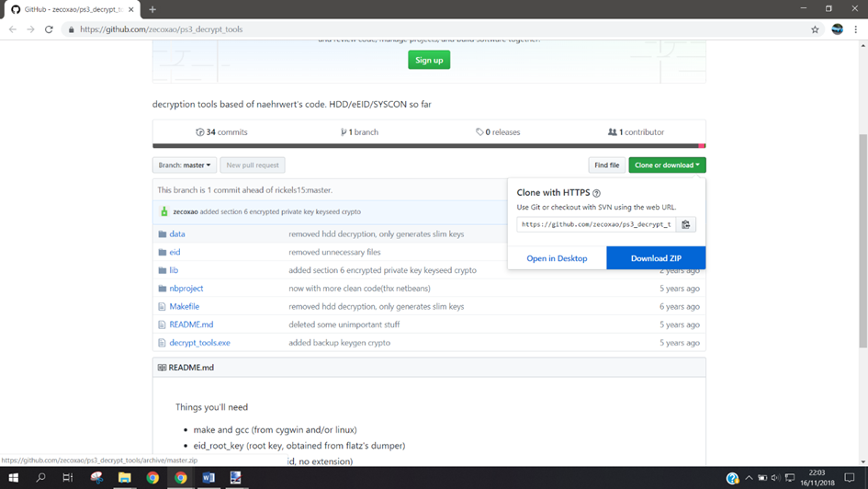View 1 contributor
Viewport: 868px width, 489px height.
[x=636, y=131]
